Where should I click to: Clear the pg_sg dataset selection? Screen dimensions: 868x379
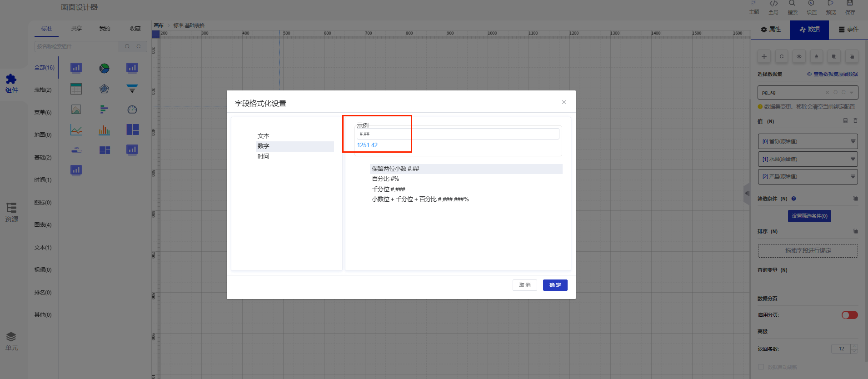(827, 92)
